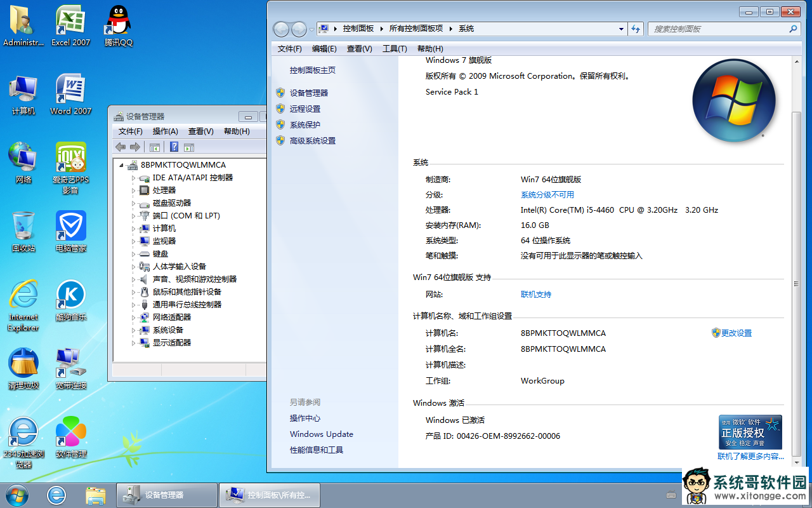Open 操作(A) menu in Device Manager
This screenshot has height=508, width=812.
[x=165, y=131]
